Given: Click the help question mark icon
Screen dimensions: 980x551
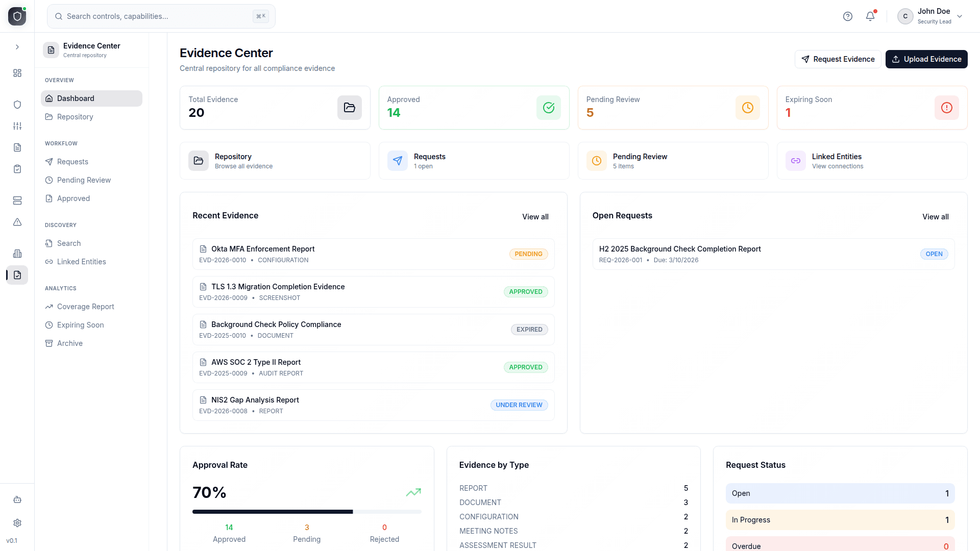Looking at the screenshot, I should click(848, 16).
